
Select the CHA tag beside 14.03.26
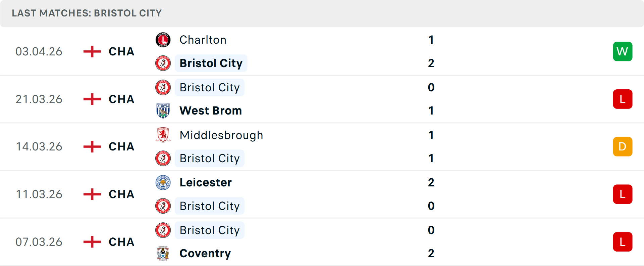(x=121, y=146)
